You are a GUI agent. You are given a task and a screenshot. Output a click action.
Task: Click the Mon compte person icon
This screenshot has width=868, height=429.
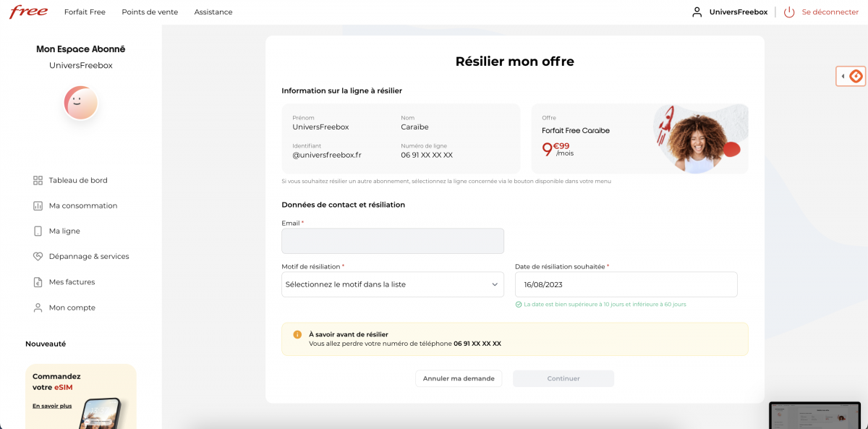[38, 307]
